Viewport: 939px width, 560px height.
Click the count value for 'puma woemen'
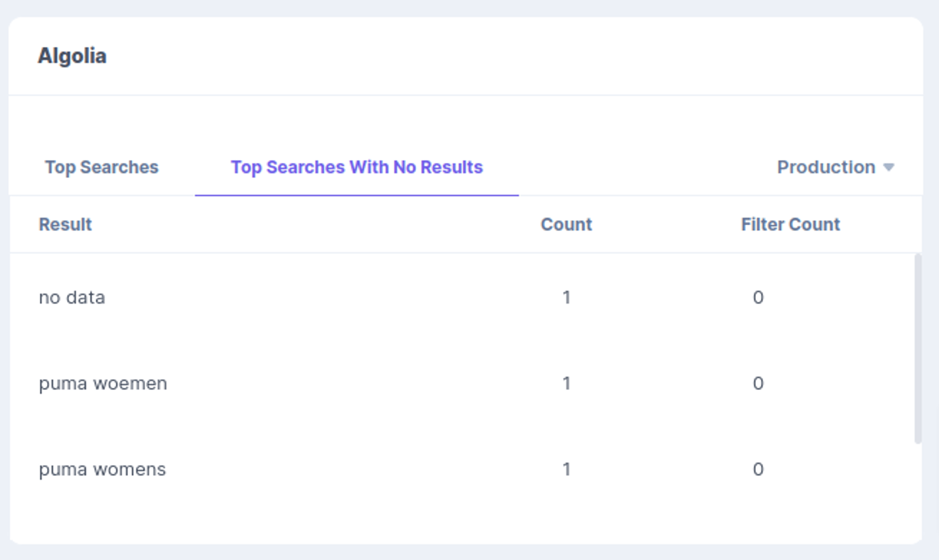(567, 384)
